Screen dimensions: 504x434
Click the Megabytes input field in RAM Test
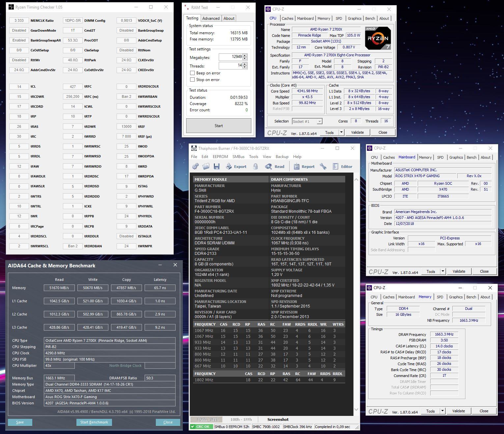[x=231, y=57]
